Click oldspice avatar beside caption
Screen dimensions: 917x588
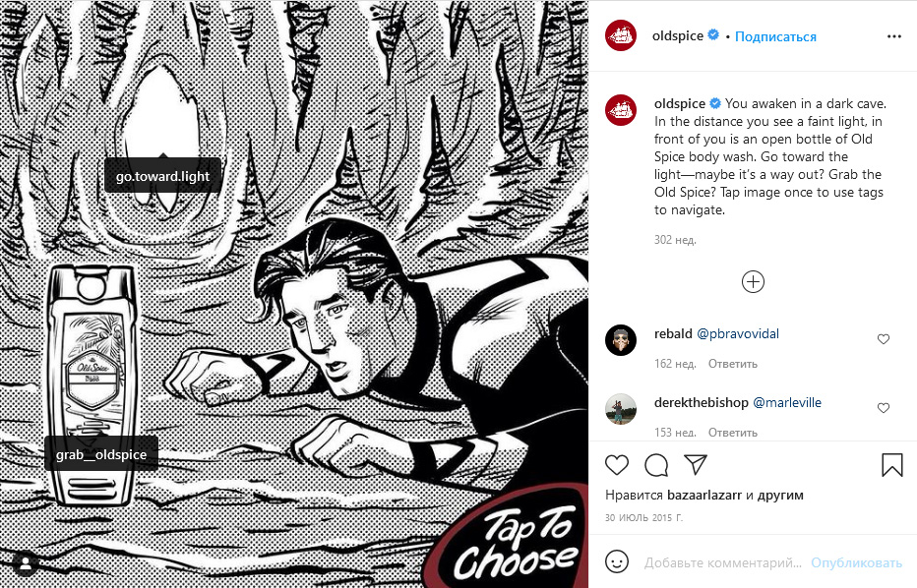click(x=621, y=110)
